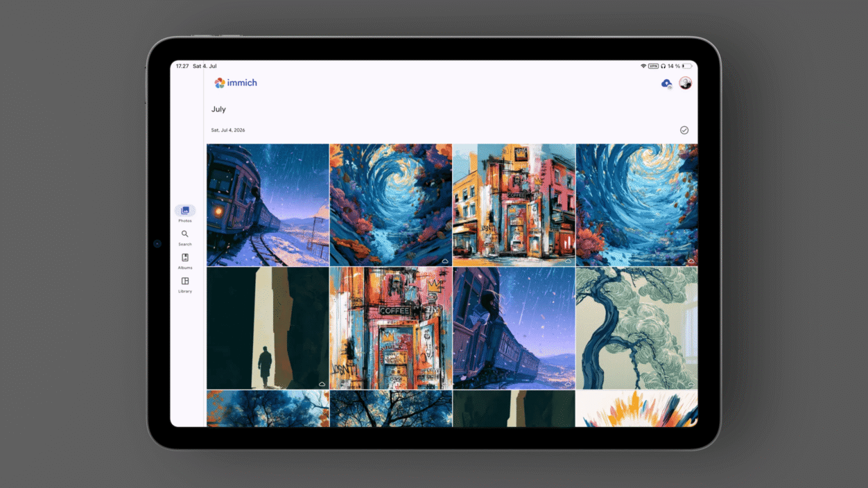Open the colorful street building thumbnail

(x=514, y=205)
